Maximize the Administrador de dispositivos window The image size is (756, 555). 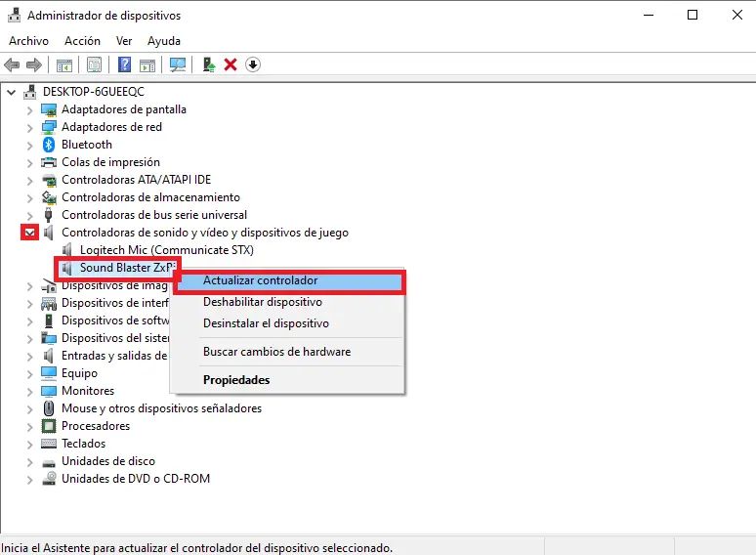(x=693, y=15)
